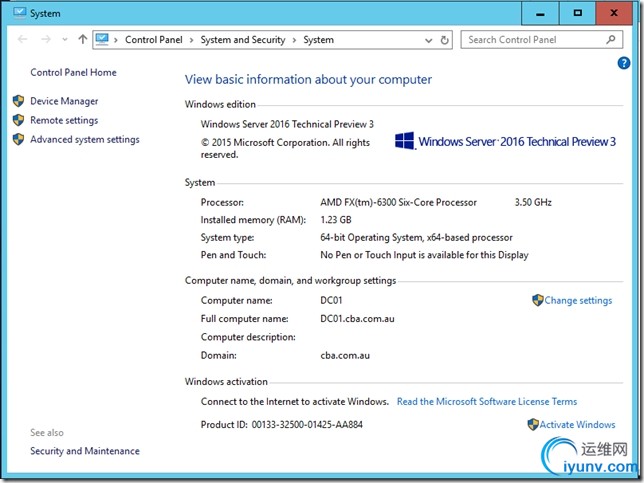This screenshot has width=644, height=483.
Task: Click the No Pen or Touch Input text
Action: 424,255
